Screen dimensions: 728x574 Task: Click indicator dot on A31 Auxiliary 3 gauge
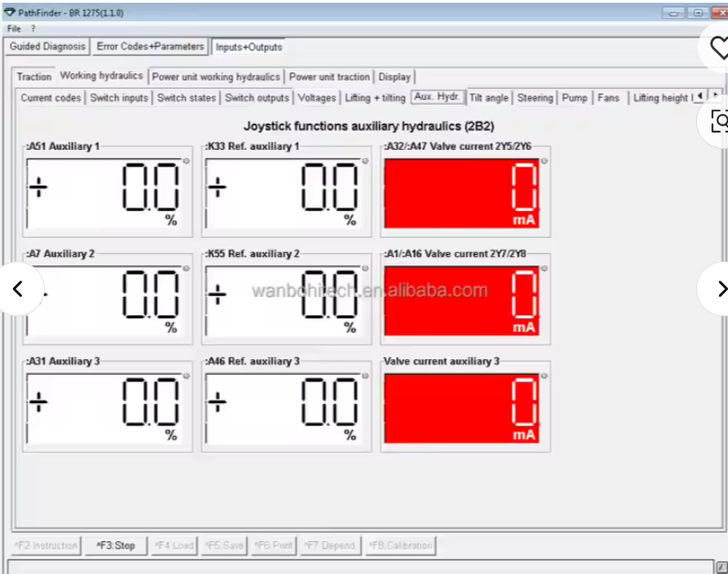[x=186, y=376]
